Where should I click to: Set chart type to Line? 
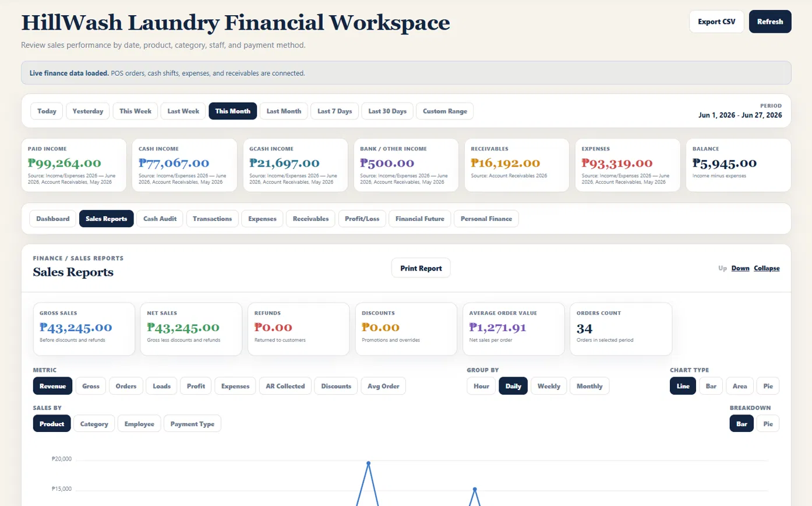(683, 386)
